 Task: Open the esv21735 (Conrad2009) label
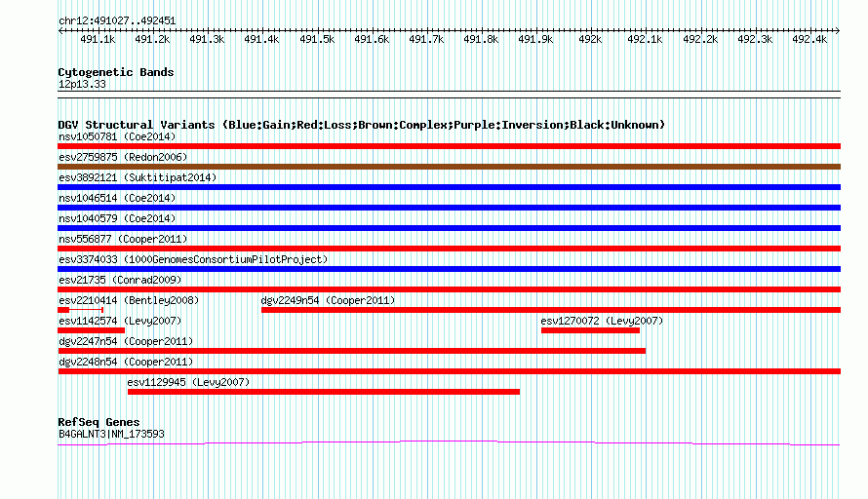(x=120, y=280)
